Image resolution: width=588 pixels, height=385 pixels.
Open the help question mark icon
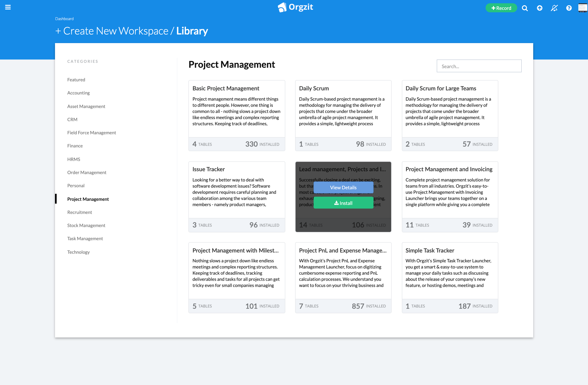tap(569, 8)
